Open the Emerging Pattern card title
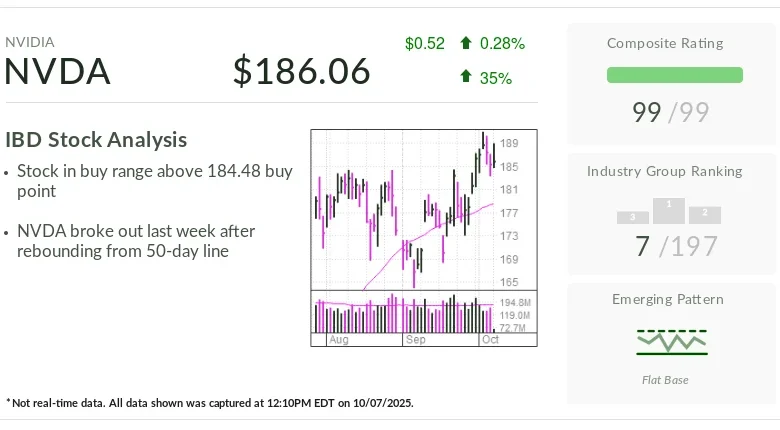The width and height of the screenshot is (780, 430). pyautogui.click(x=668, y=299)
